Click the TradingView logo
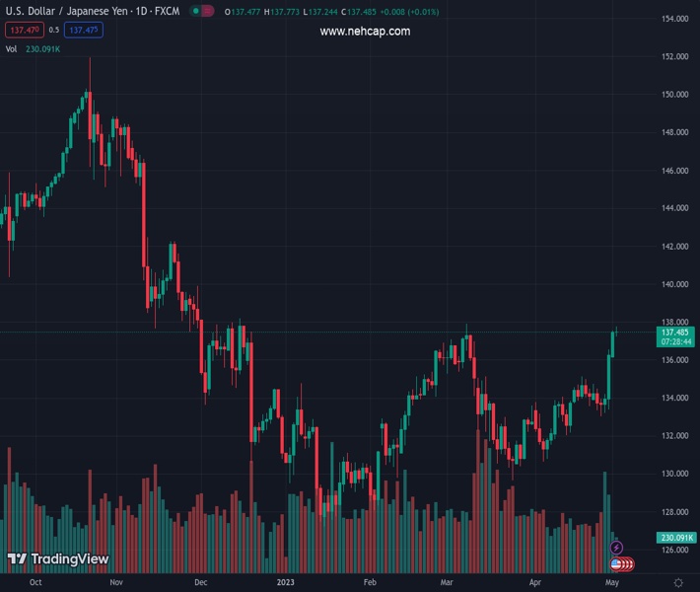This screenshot has height=592, width=700. click(58, 559)
